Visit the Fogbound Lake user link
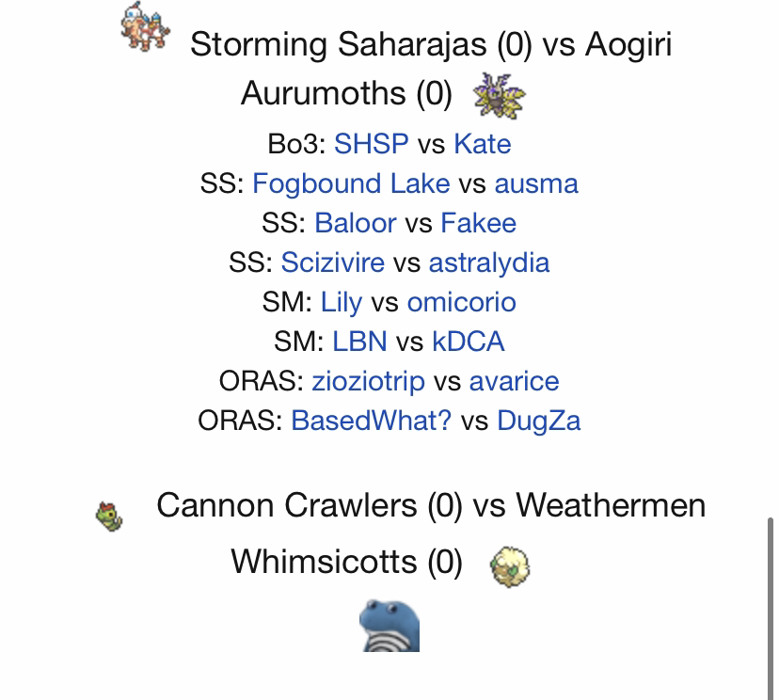 [351, 183]
